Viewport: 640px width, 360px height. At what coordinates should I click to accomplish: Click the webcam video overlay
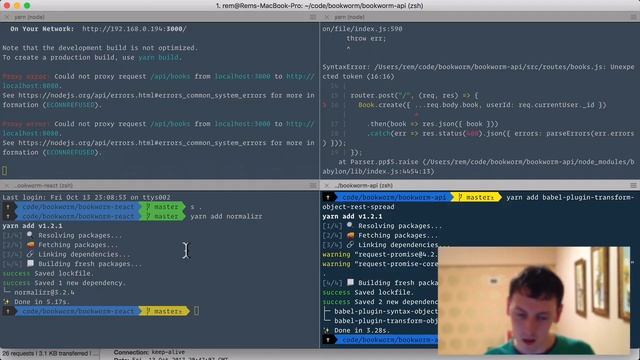click(534, 300)
